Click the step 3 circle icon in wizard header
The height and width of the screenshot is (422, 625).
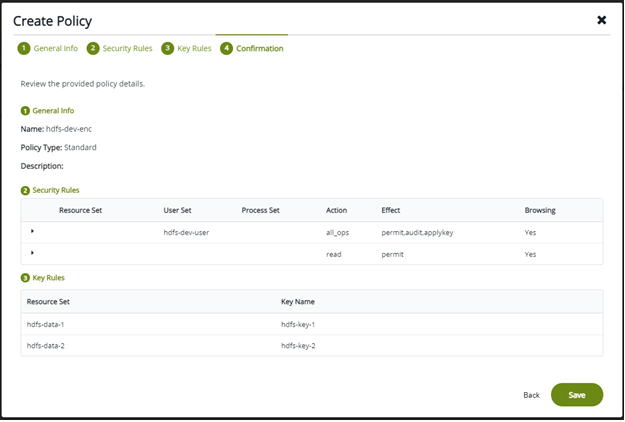pos(167,48)
